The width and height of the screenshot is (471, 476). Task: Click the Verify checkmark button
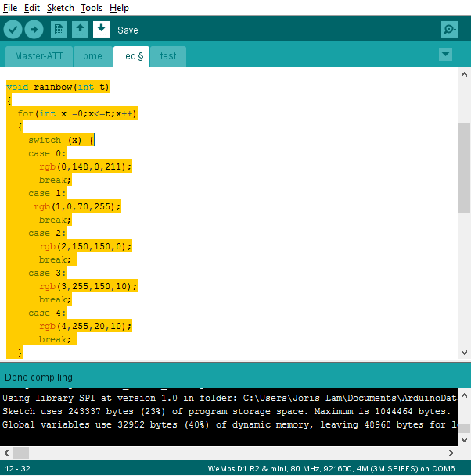(x=13, y=30)
